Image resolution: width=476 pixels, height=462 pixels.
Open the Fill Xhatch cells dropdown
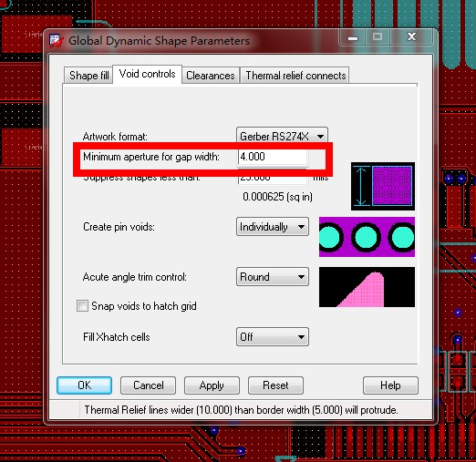tap(273, 336)
